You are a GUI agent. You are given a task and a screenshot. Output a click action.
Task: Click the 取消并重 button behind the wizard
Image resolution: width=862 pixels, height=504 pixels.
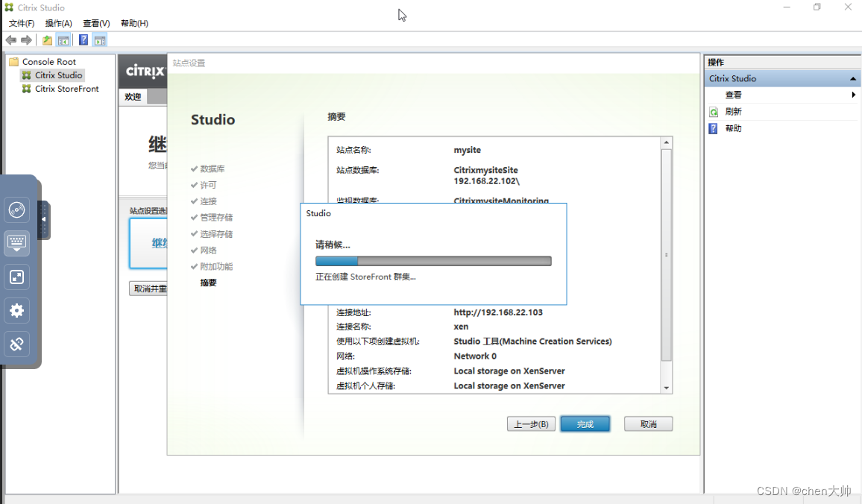point(148,289)
